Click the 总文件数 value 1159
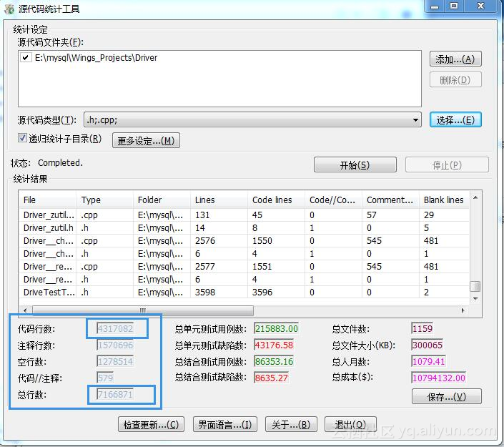This screenshot has width=504, height=447. click(x=423, y=329)
